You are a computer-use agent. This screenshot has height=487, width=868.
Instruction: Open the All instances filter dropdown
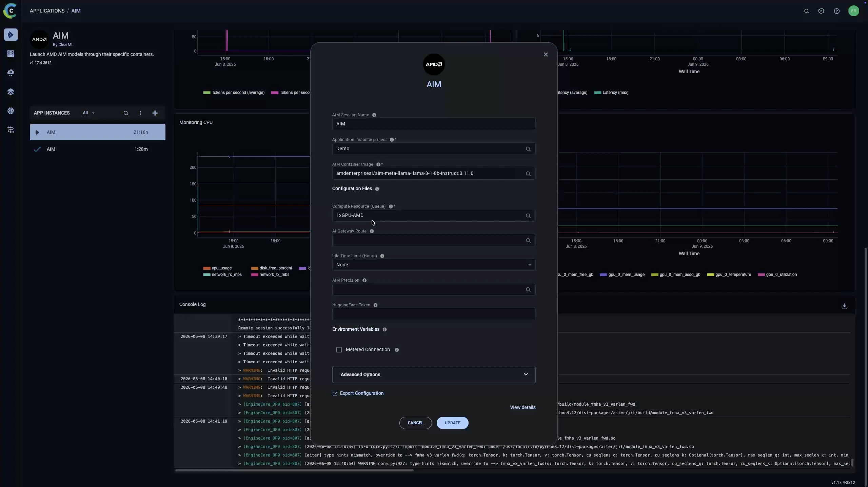pos(88,113)
